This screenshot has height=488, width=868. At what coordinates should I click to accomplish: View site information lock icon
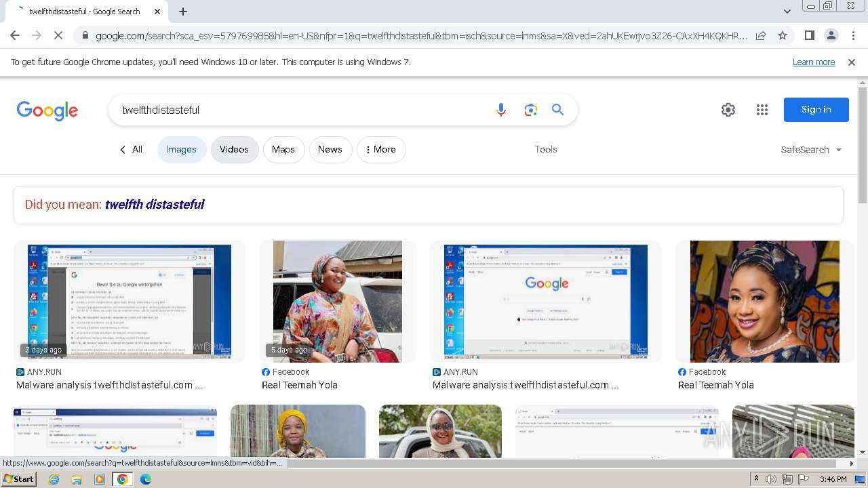pyautogui.click(x=85, y=35)
